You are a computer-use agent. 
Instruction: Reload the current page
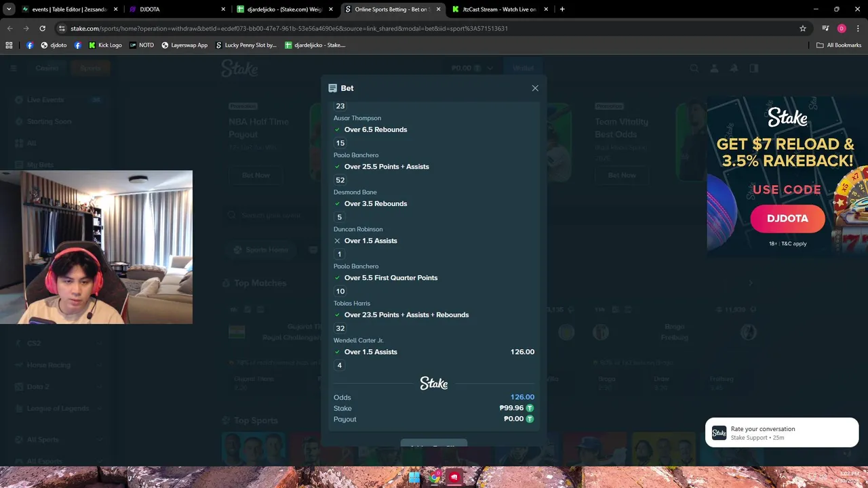(x=42, y=28)
